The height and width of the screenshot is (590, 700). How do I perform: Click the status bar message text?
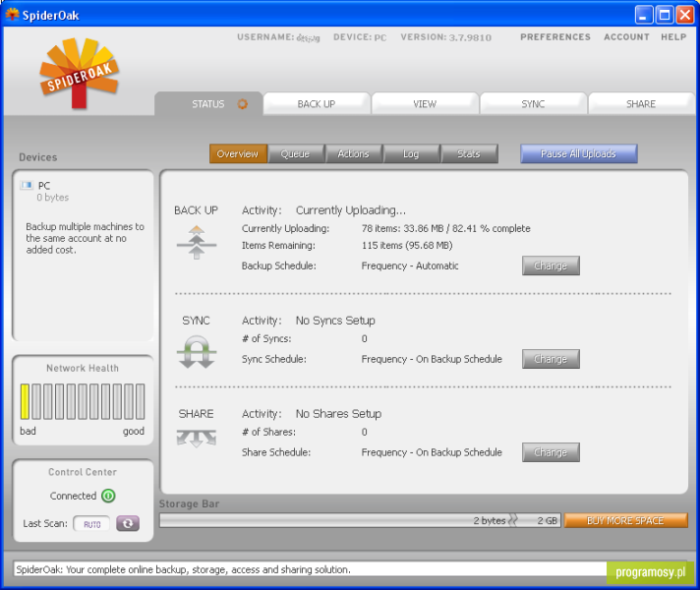[183, 569]
